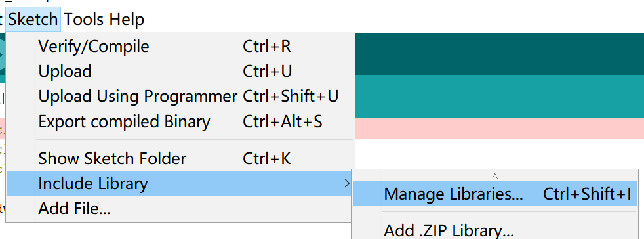
Task: Open the Help menu
Action: [x=127, y=19]
